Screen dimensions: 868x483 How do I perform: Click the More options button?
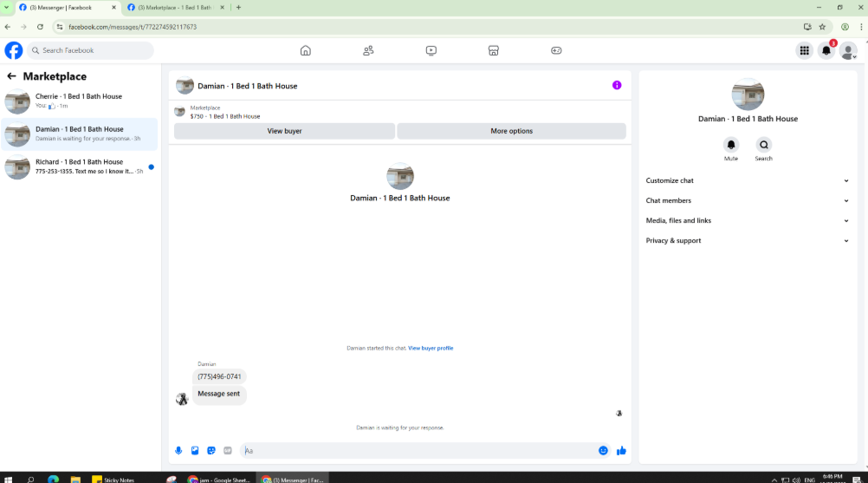point(511,131)
